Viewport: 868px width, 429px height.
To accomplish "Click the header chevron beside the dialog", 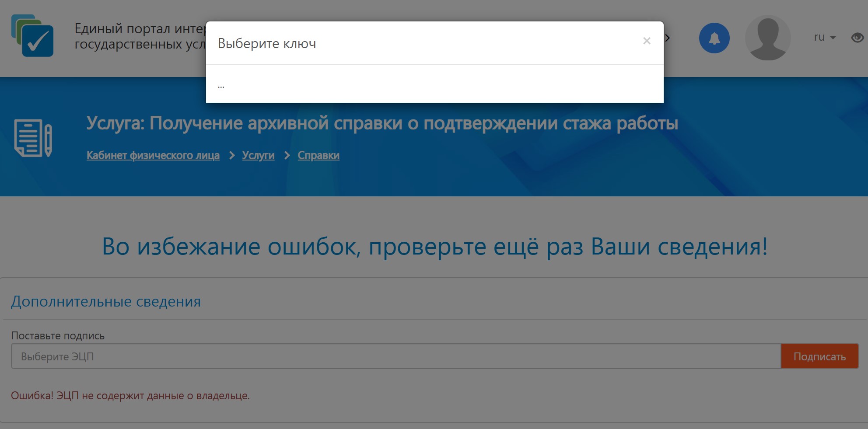I will 668,38.
